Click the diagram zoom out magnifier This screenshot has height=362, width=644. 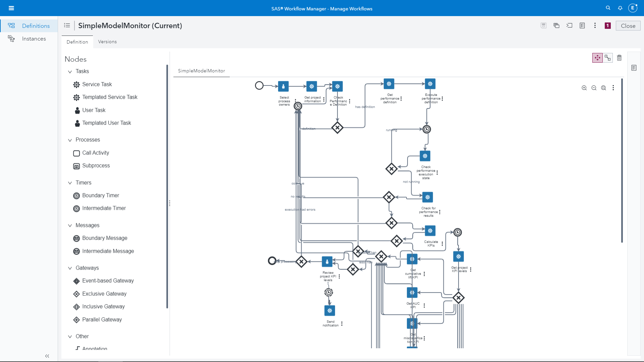594,88
